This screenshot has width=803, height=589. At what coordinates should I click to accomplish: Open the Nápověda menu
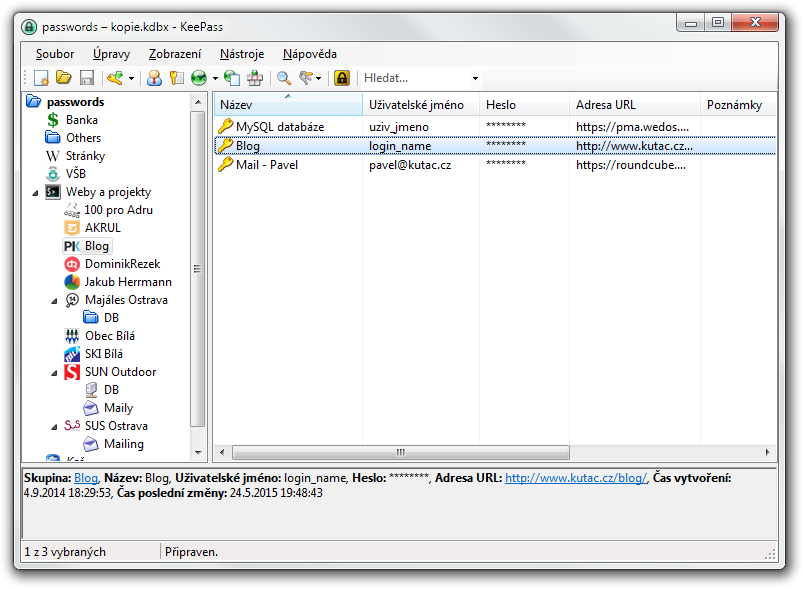click(309, 54)
